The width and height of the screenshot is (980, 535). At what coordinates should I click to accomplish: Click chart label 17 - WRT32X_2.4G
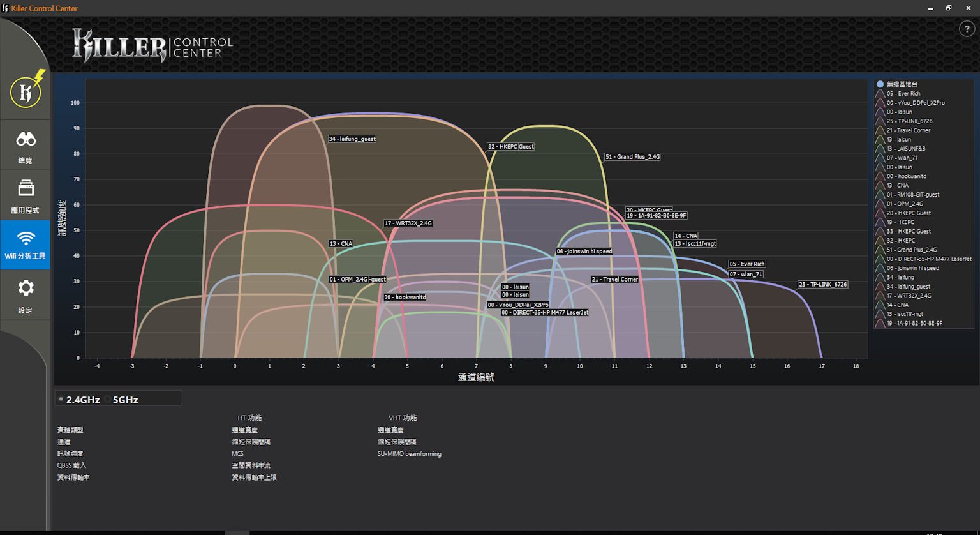coord(408,223)
